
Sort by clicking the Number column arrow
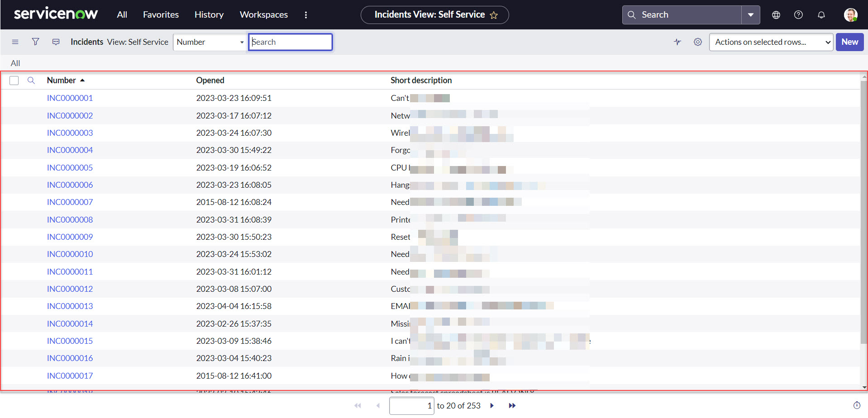pyautogui.click(x=83, y=80)
